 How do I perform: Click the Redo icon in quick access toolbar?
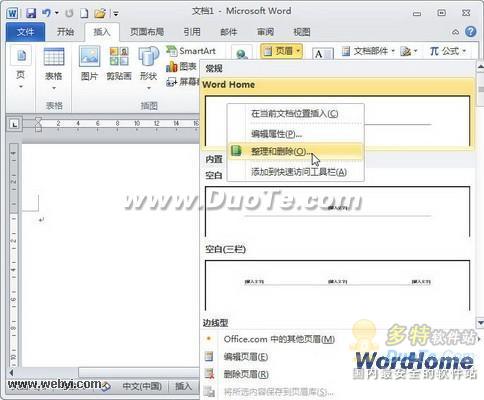(x=69, y=13)
